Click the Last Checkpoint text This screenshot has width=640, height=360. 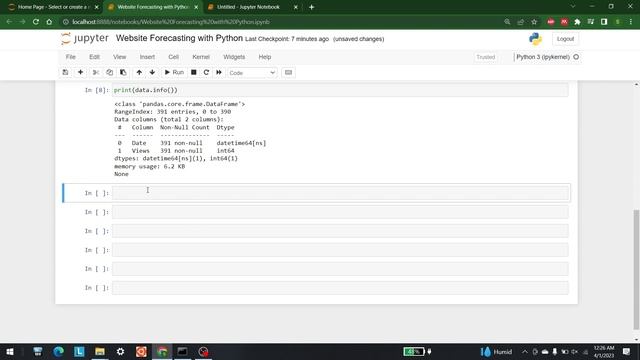click(x=287, y=39)
